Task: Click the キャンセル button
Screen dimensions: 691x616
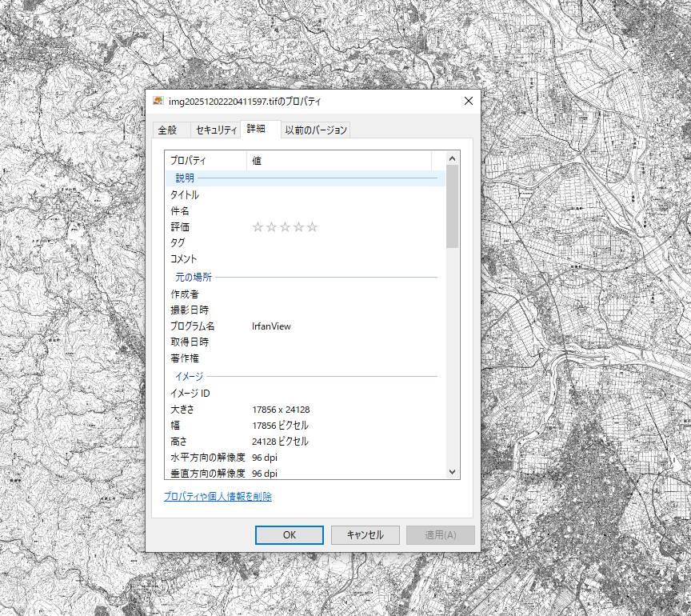Action: click(364, 535)
